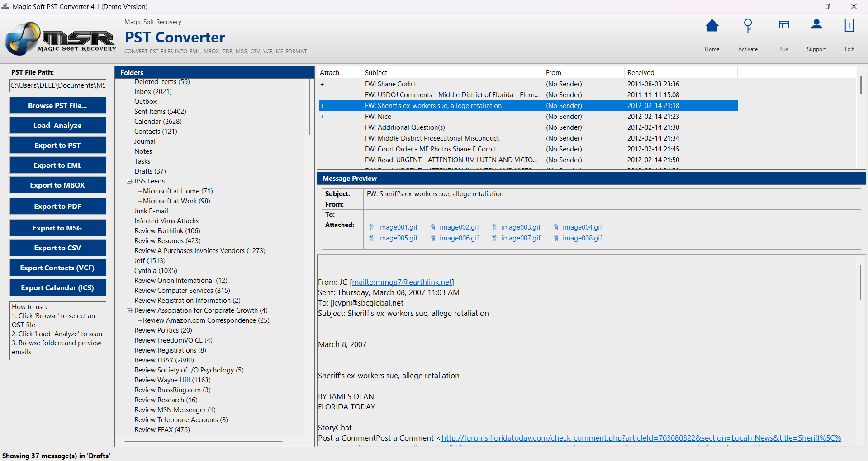Click paperclip icon next to image003.gif
The height and width of the screenshot is (461, 868).
[x=494, y=227]
